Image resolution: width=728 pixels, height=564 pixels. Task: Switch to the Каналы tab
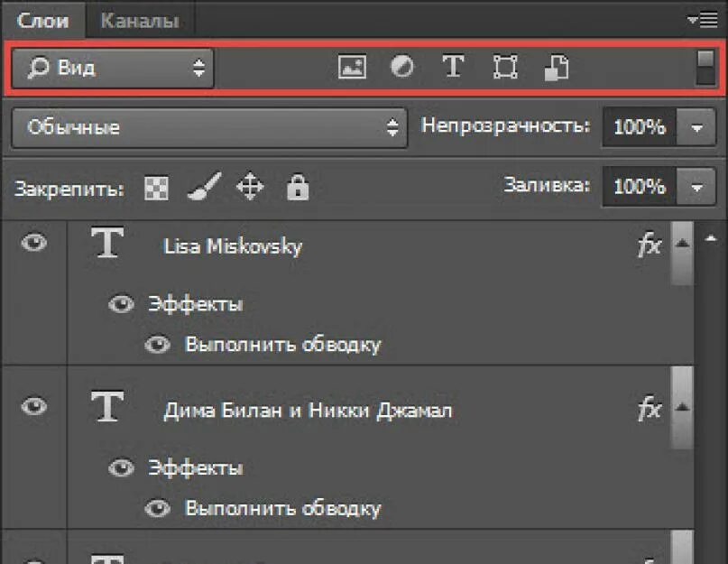(140, 21)
